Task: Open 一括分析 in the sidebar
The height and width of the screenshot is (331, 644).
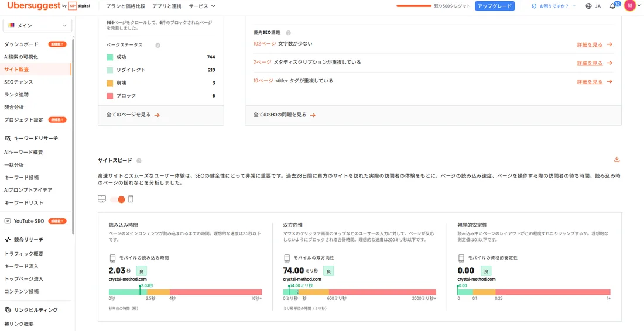Action: click(14, 165)
